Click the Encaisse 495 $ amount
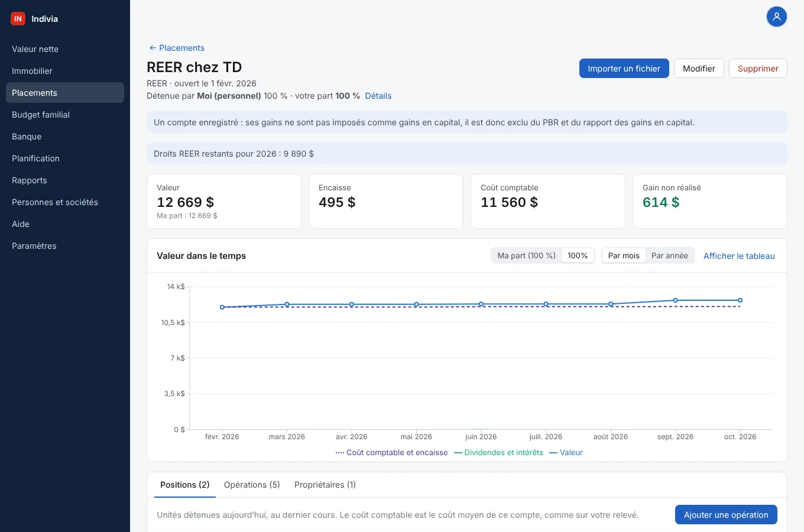Image resolution: width=804 pixels, height=532 pixels. [x=337, y=202]
